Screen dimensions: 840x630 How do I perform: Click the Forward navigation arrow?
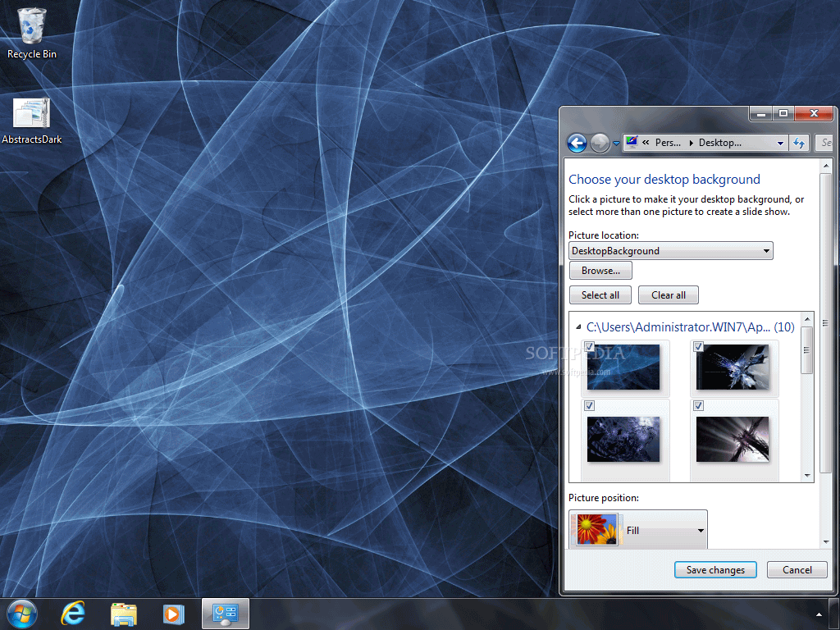click(x=600, y=143)
